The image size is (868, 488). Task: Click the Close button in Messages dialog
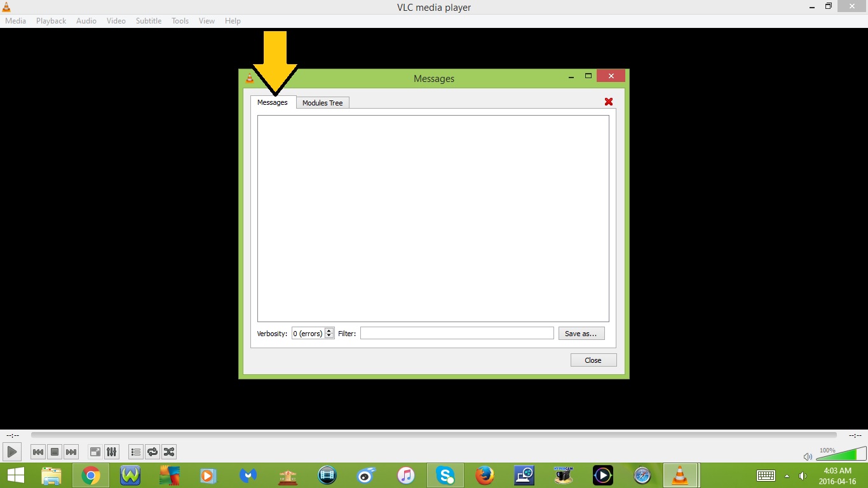[x=593, y=360]
